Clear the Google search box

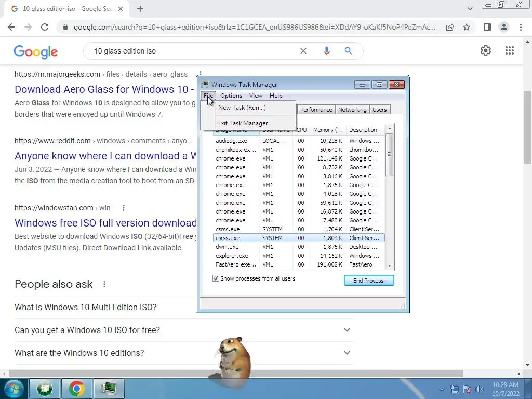tap(303, 51)
